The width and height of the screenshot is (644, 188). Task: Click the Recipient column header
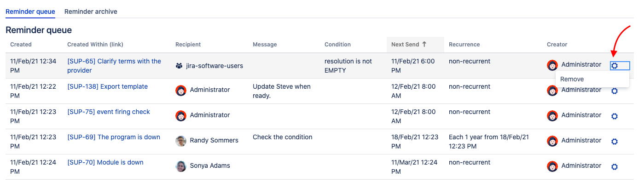coord(188,45)
